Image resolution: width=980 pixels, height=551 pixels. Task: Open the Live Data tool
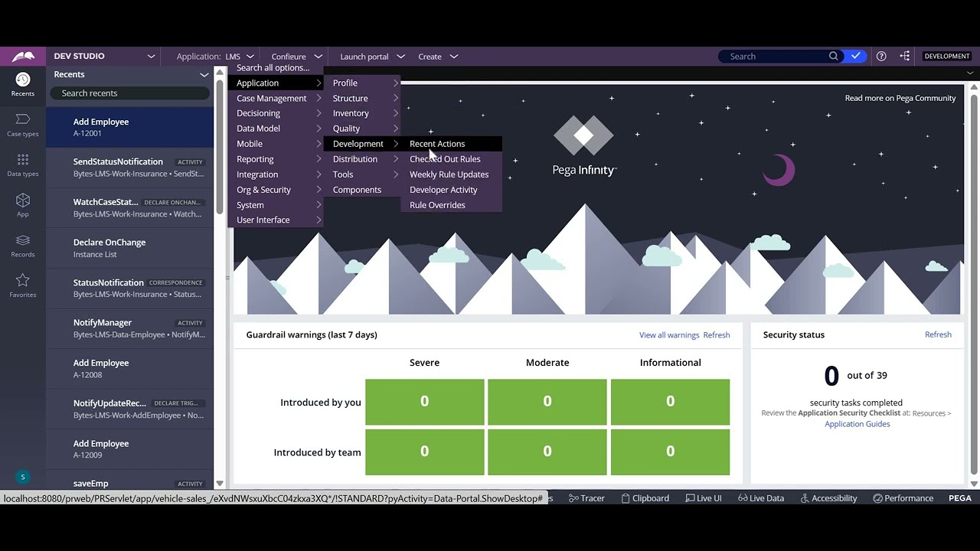click(761, 498)
